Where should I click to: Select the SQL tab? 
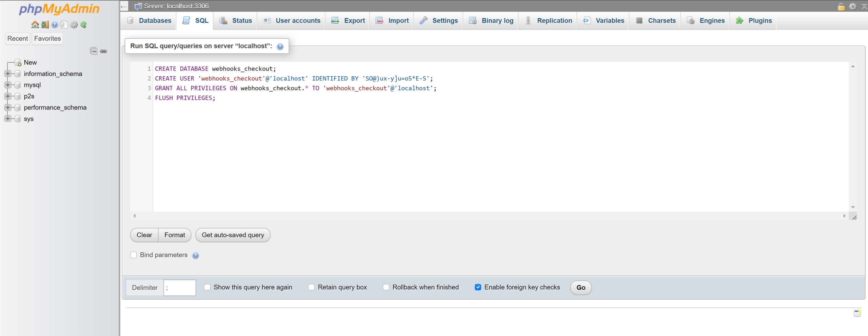coord(195,21)
